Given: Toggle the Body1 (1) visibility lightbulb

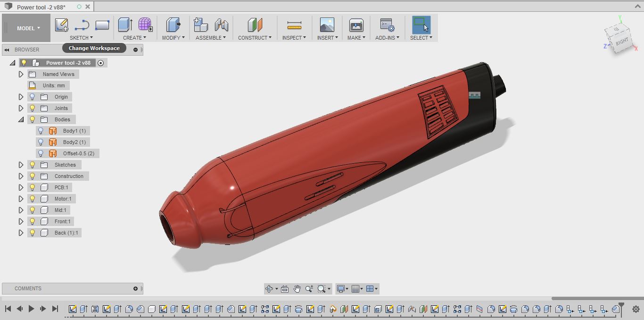Looking at the screenshot, I should (41, 131).
